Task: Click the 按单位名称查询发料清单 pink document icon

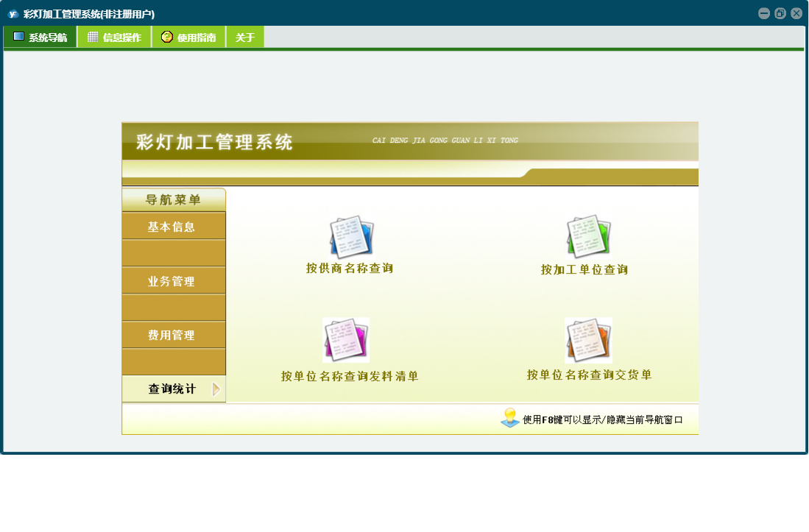Action: coord(346,340)
